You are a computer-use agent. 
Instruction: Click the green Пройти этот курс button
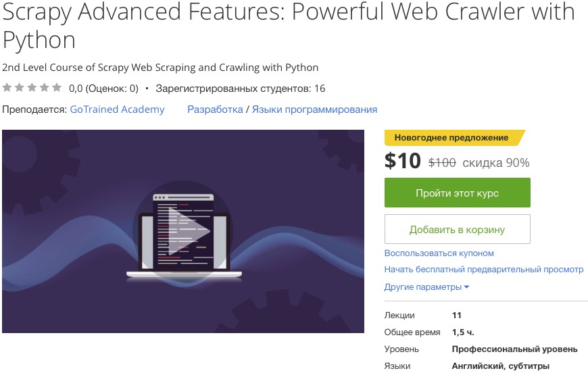(x=457, y=193)
